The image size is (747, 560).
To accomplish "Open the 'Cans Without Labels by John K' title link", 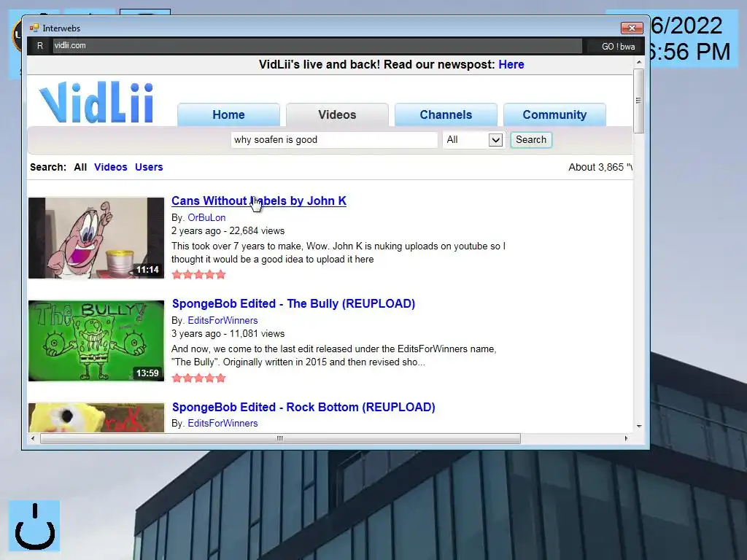I will tap(259, 201).
